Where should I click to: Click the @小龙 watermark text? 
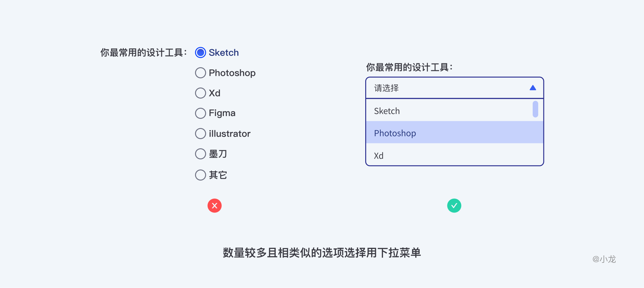604,259
